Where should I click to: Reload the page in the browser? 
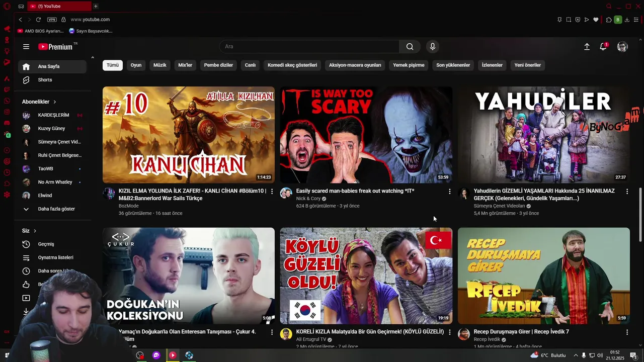pos(38,20)
